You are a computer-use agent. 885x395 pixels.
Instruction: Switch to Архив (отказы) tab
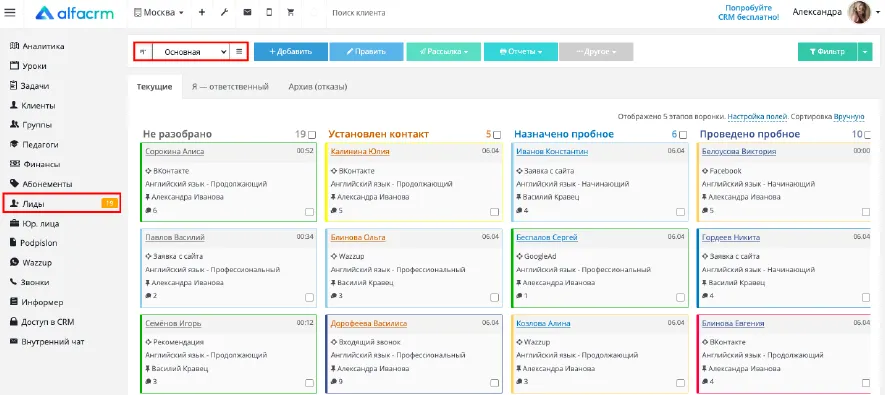(317, 87)
